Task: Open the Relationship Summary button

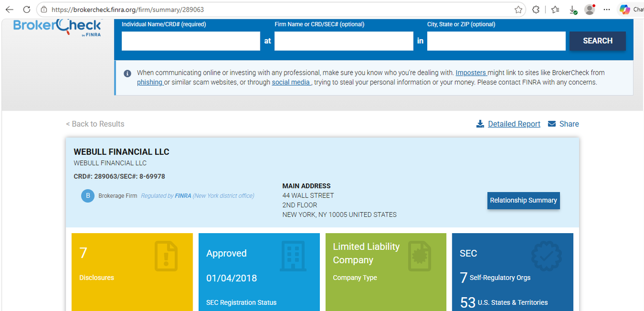Action: pos(524,200)
